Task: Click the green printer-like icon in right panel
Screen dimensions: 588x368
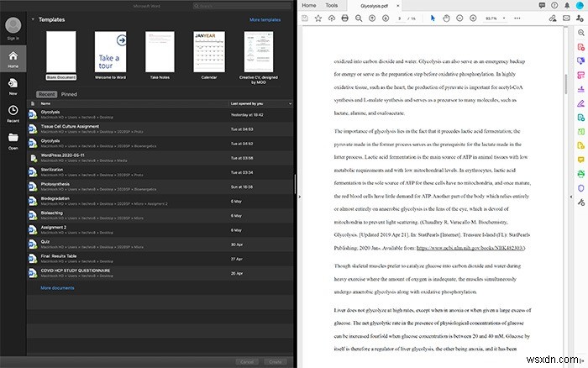Action: 581,174
